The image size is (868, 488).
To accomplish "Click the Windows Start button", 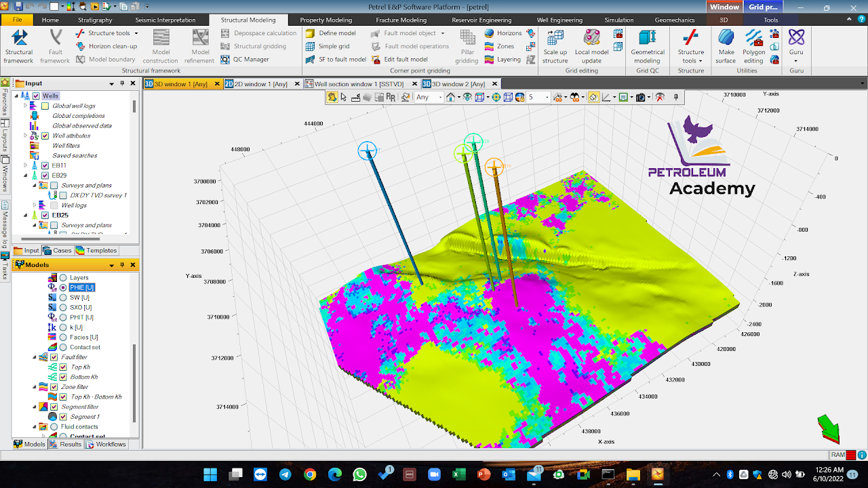I will 210,474.
